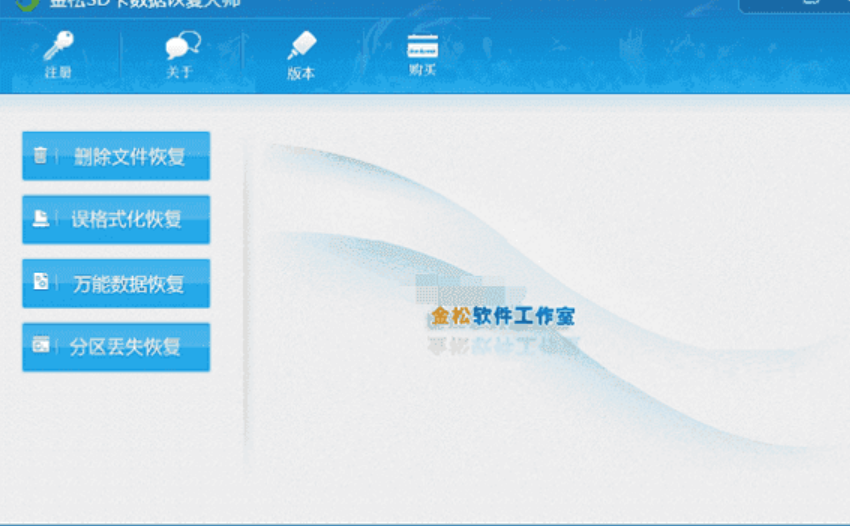Select the 注册 label in the toolbar

coord(58,73)
